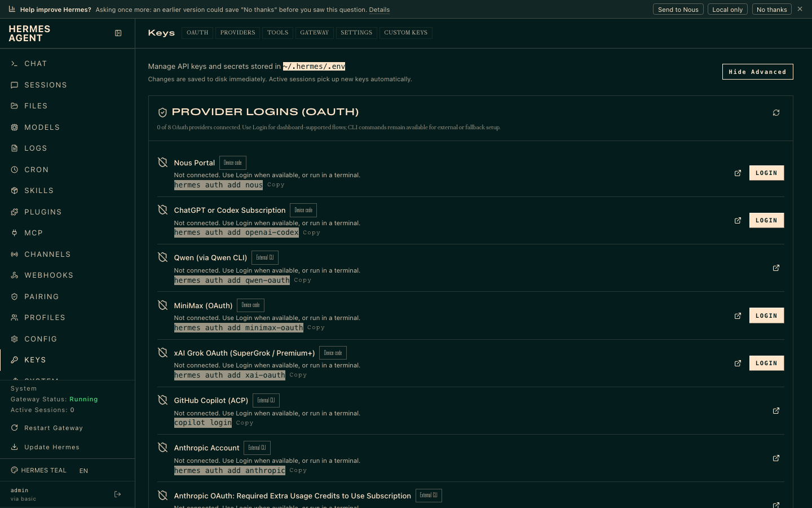Open Plugins in the sidebar
812x508 pixels.
pyautogui.click(x=68, y=212)
